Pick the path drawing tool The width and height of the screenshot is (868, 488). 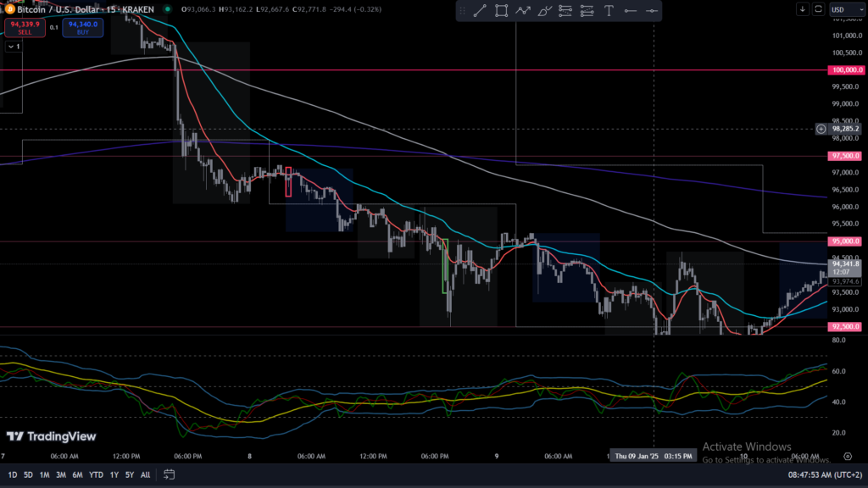(x=523, y=11)
